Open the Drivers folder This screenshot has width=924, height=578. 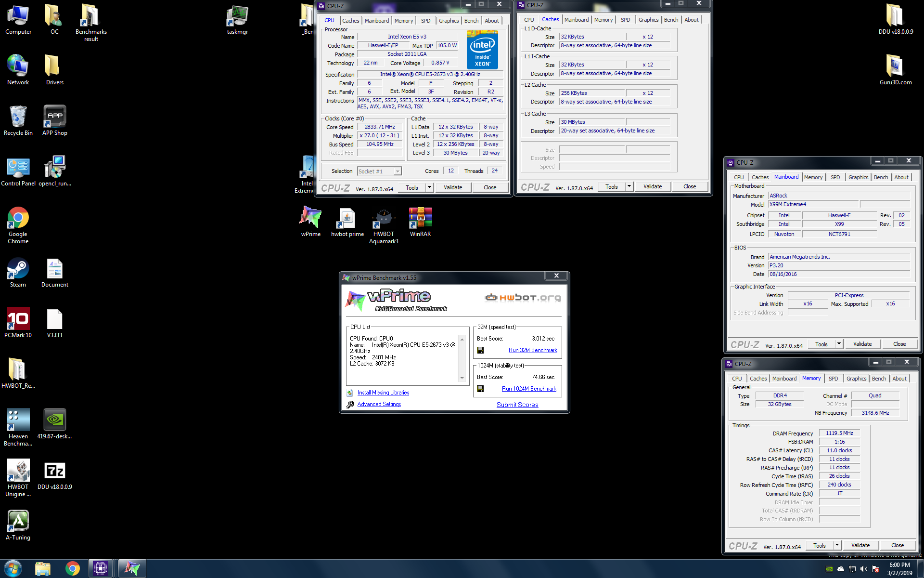coord(54,70)
